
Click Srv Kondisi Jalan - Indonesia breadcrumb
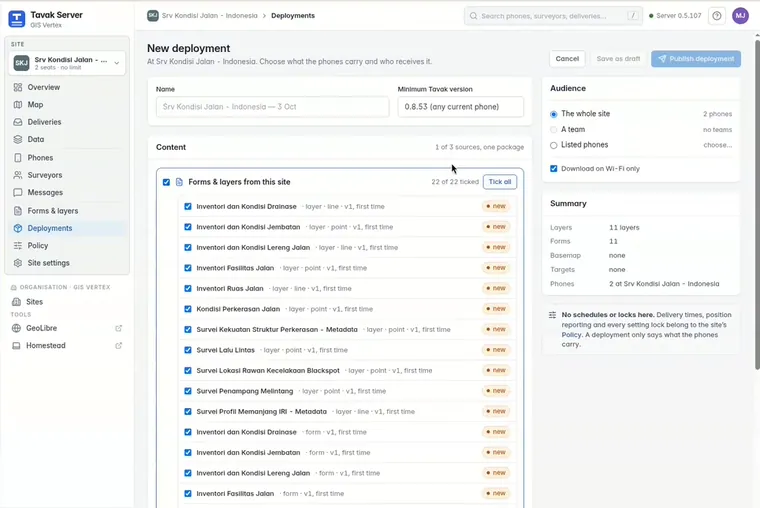point(209,16)
